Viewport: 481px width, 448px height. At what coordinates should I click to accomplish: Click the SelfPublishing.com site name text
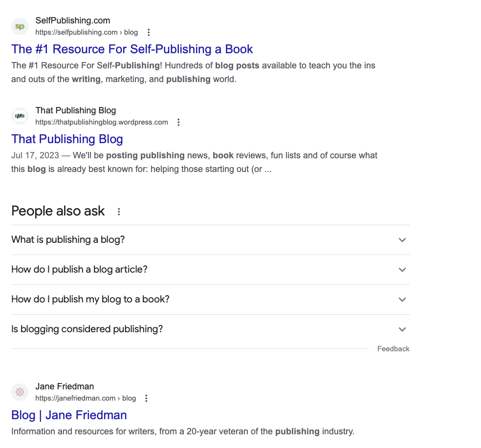73,21
